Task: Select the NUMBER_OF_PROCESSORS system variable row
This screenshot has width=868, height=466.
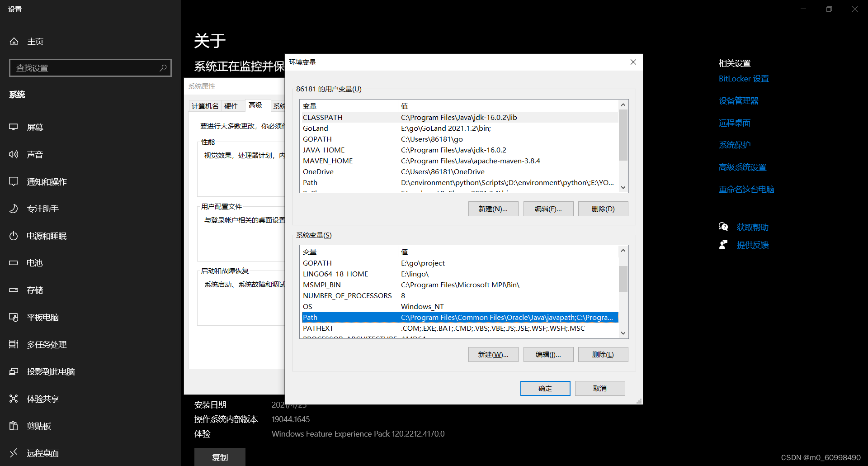Action: pos(459,295)
